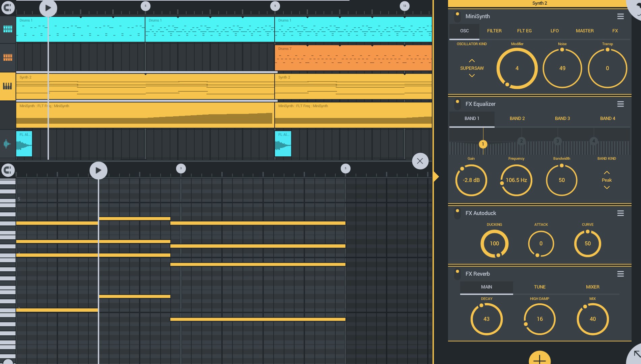Close the piano roll editor with the X button

click(420, 161)
